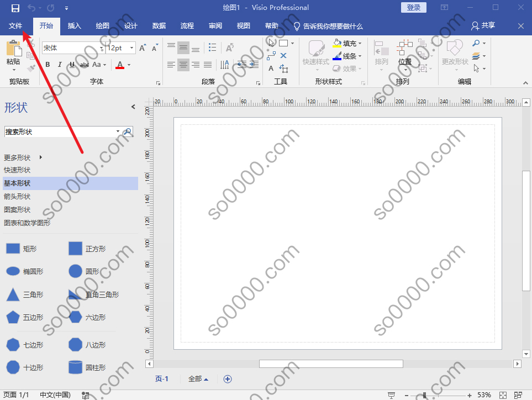The height and width of the screenshot is (400, 532).
Task: Switch to the 设计 (Design) ribbon tab
Action: [130, 26]
